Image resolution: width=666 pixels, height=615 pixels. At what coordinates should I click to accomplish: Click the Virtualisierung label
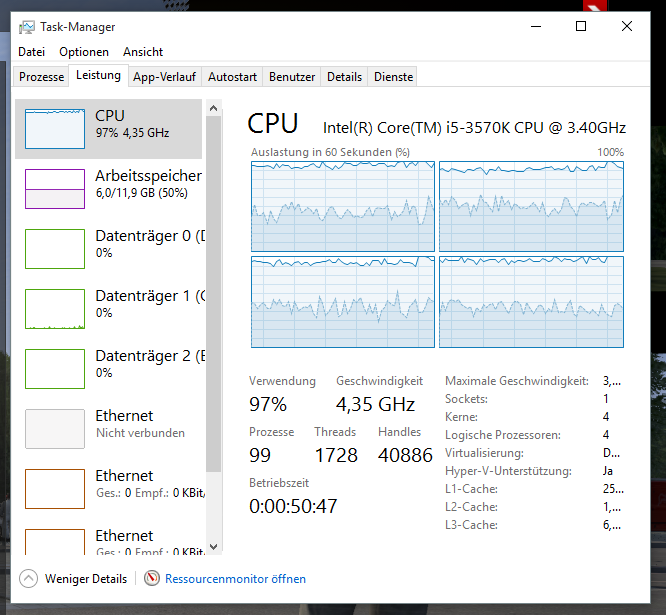[484, 453]
